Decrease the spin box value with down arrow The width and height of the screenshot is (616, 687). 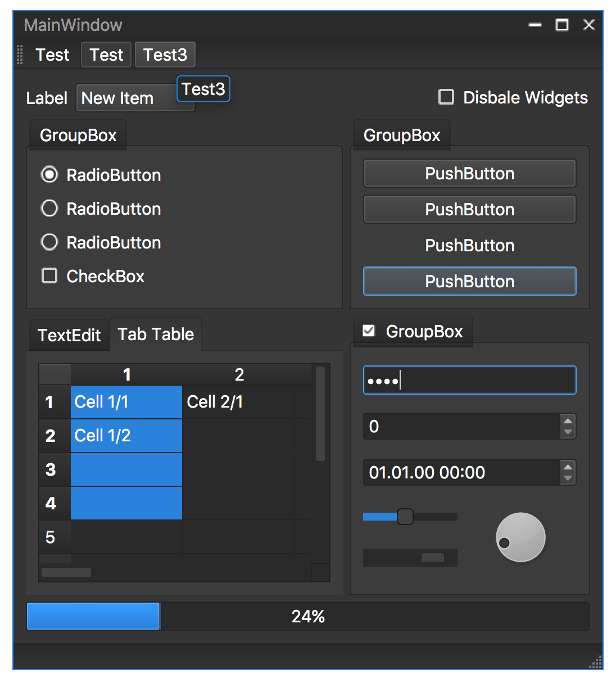coord(568,432)
